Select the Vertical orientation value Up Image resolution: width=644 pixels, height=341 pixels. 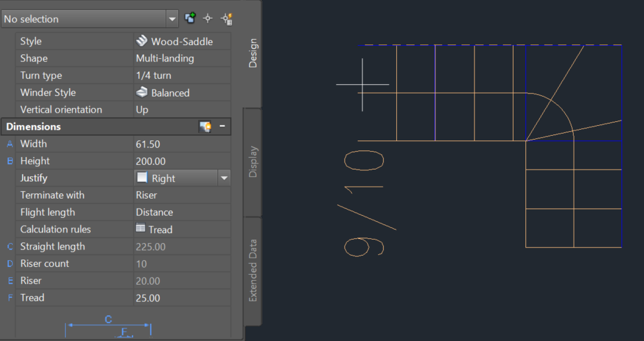click(x=142, y=110)
